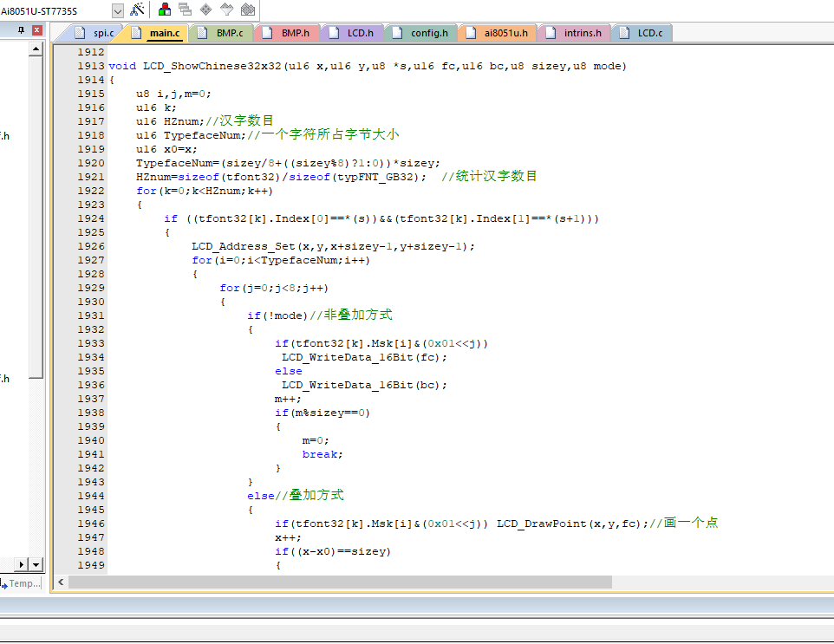Click Manage Multi-Project Workspace stacked windows icon
Viewport: 834px width, 644px height.
[186, 9]
